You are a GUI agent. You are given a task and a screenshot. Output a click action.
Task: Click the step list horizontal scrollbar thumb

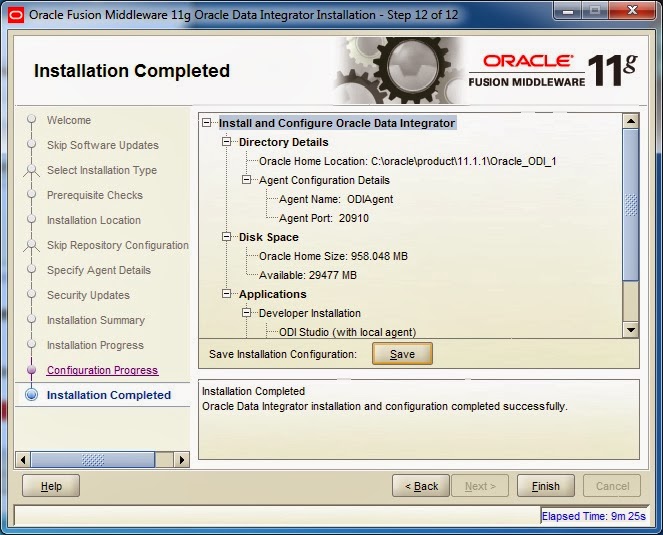point(93,460)
